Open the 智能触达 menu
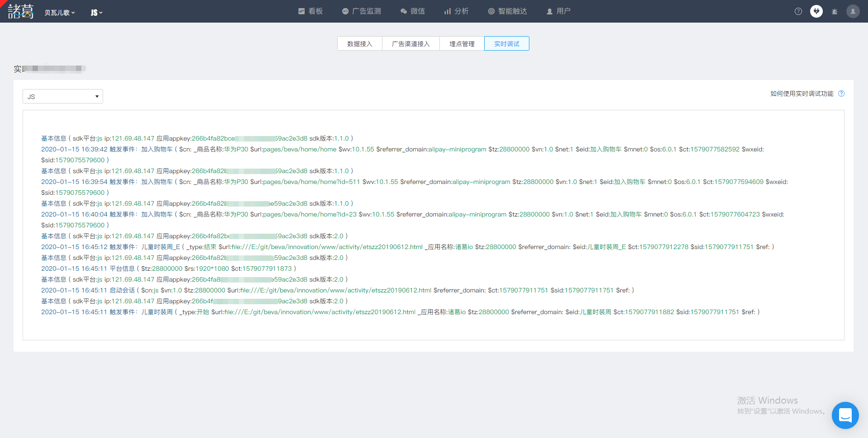Screen dimensions: 868x438 click(x=508, y=11)
